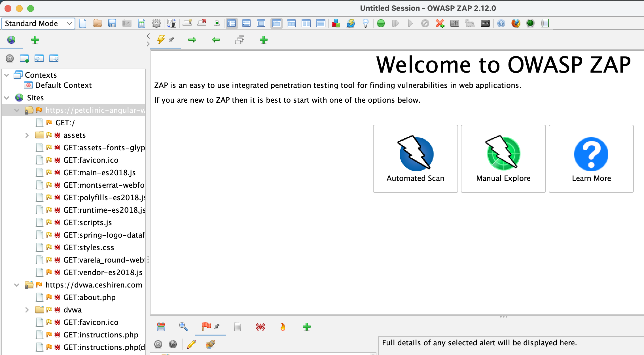Click the import context icon above the tree
The image size is (644, 355).
point(39,59)
